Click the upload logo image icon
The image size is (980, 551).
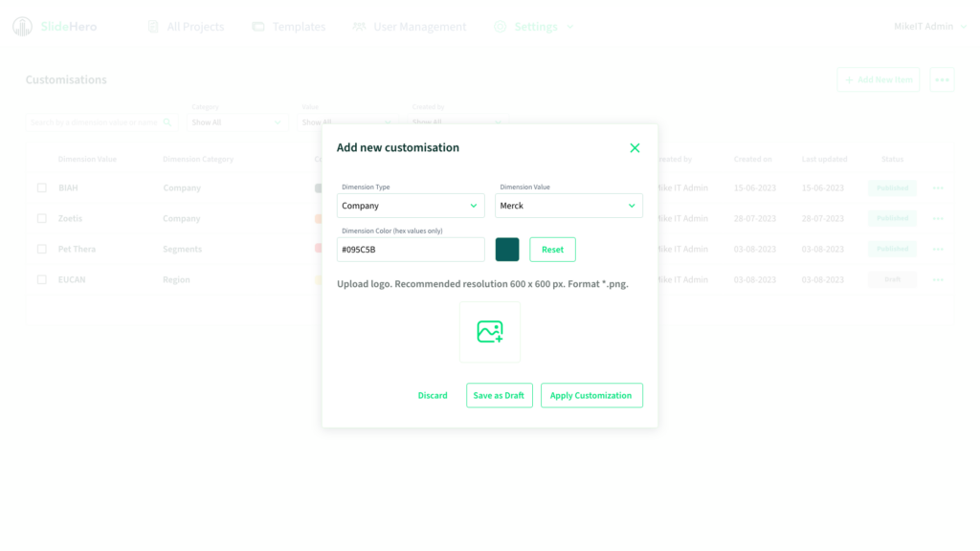[x=490, y=332]
